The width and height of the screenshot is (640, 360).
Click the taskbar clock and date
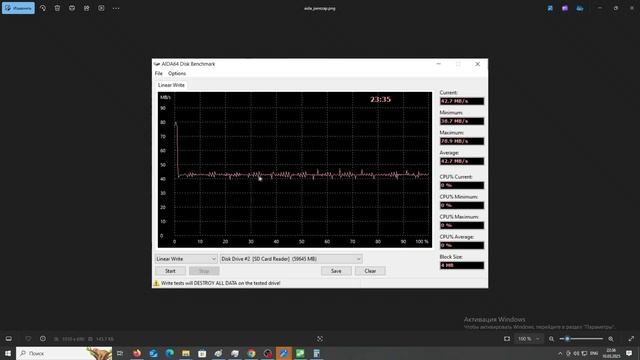tap(611, 353)
